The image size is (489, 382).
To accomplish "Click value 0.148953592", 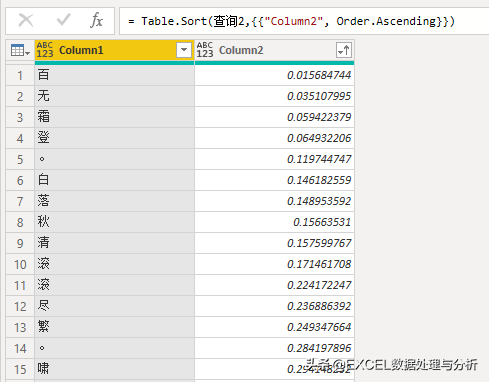I will point(319,201).
